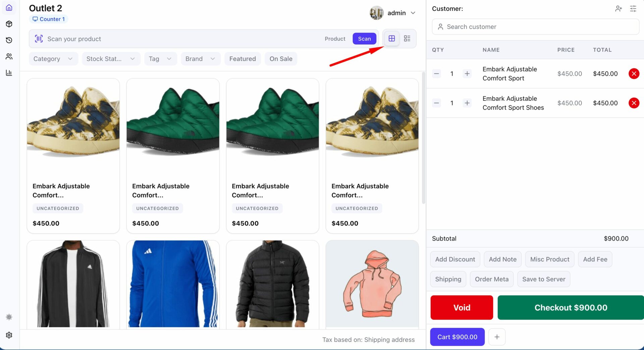The image size is (644, 350).
Task: Click the Subtotal $900.00 amount
Action: 616,239
